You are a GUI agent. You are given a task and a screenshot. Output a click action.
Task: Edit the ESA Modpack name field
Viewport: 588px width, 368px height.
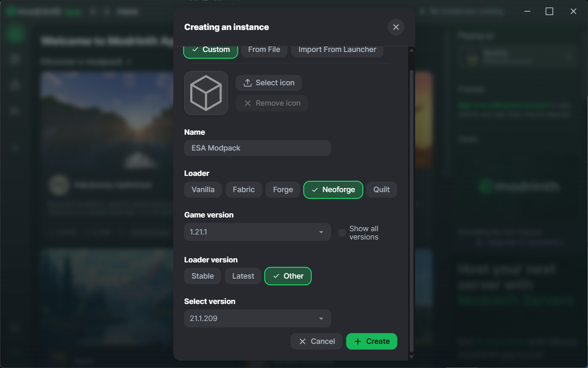click(257, 148)
